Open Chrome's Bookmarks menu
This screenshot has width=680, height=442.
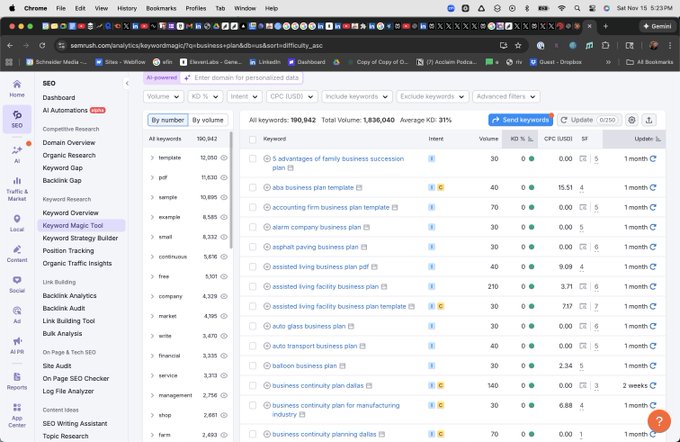point(161,8)
